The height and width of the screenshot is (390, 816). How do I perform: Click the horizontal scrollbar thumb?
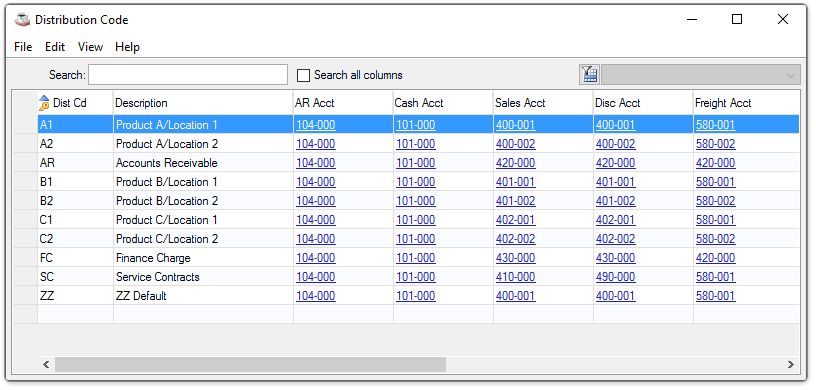[250, 364]
